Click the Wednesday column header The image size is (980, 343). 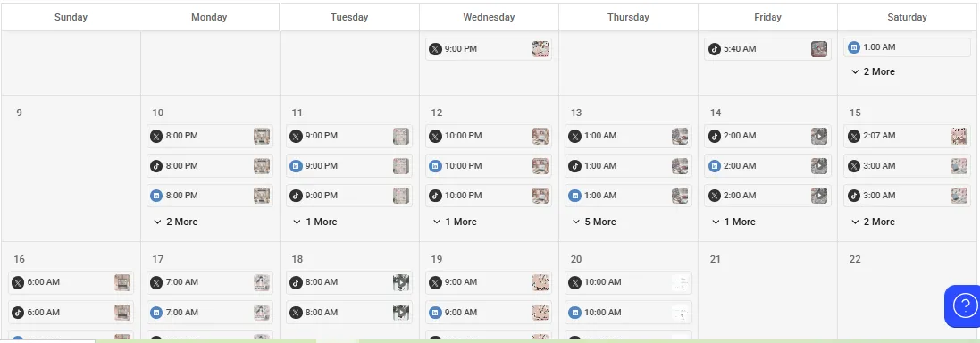(x=489, y=17)
